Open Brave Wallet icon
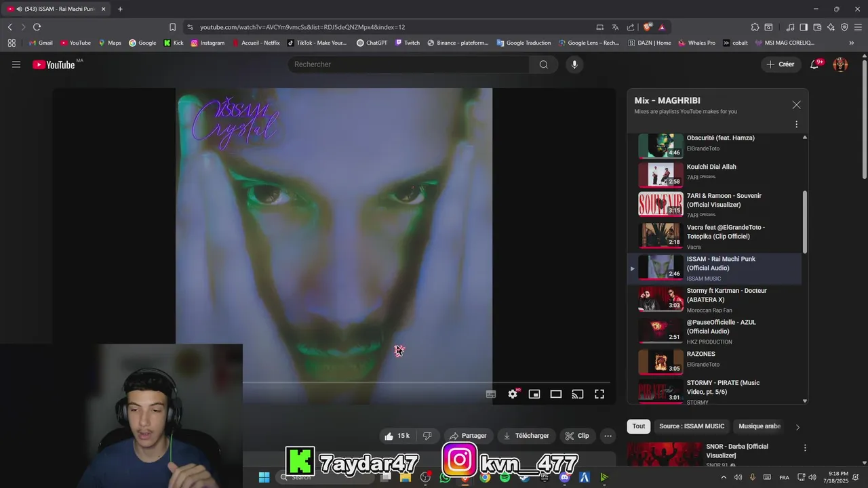868x488 pixels. click(817, 27)
